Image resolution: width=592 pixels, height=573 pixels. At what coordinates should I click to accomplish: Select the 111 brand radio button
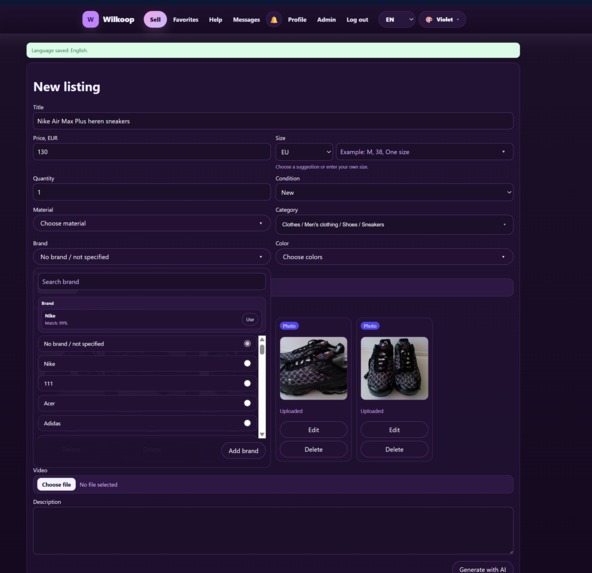pos(247,384)
